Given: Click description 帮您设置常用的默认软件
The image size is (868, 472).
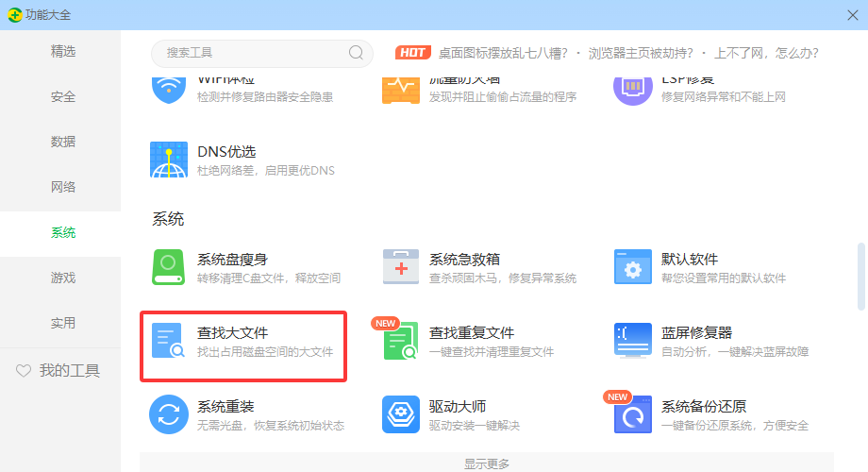Looking at the screenshot, I should 724,278.
